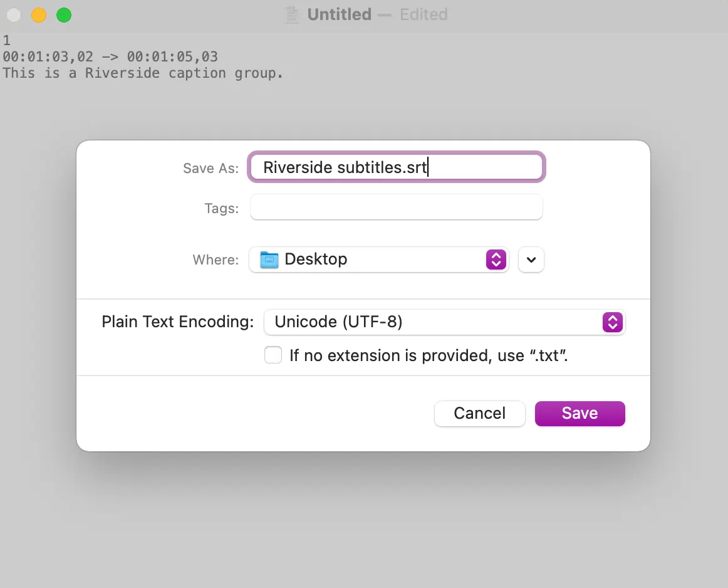This screenshot has width=728, height=588.
Task: Click purple arrows on the encoding selector
Action: [x=612, y=322]
